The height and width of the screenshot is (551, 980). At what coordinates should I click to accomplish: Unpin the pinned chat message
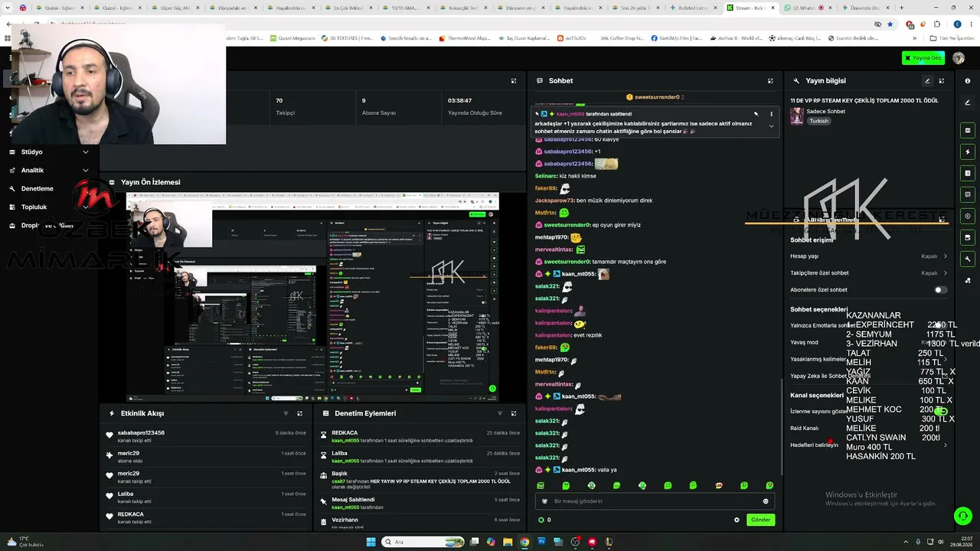click(x=756, y=114)
